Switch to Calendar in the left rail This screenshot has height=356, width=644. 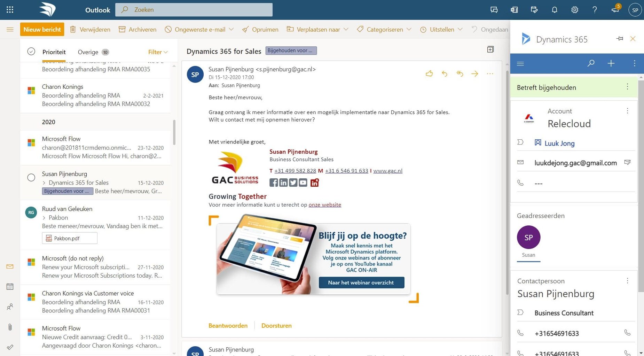click(x=10, y=286)
